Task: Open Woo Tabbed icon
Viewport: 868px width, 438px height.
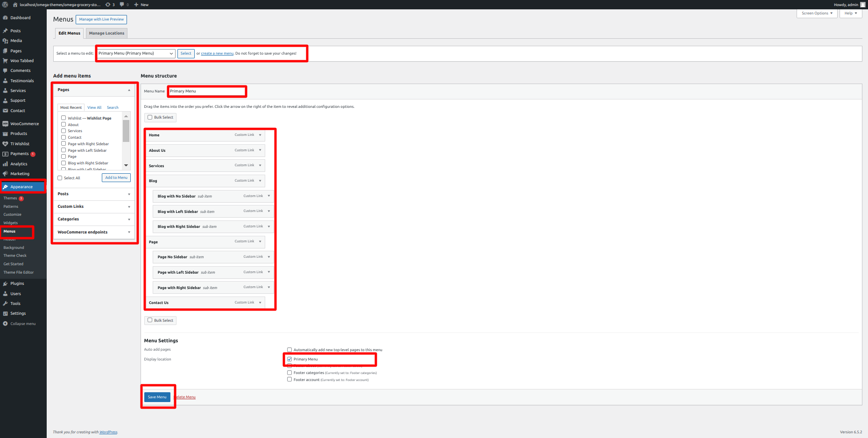Action: coord(5,61)
